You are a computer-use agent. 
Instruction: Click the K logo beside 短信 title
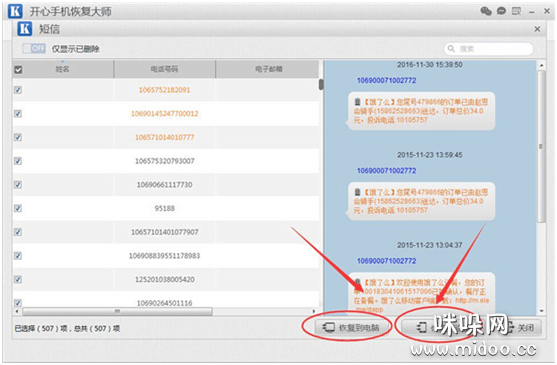click(x=25, y=29)
